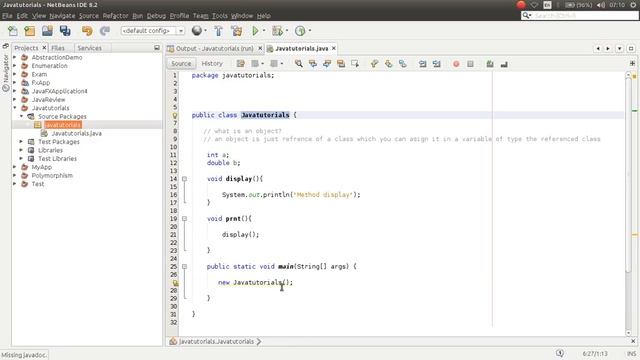The width and height of the screenshot is (640, 360).
Task: Click Shift Line Left icon
Action: tap(422, 64)
